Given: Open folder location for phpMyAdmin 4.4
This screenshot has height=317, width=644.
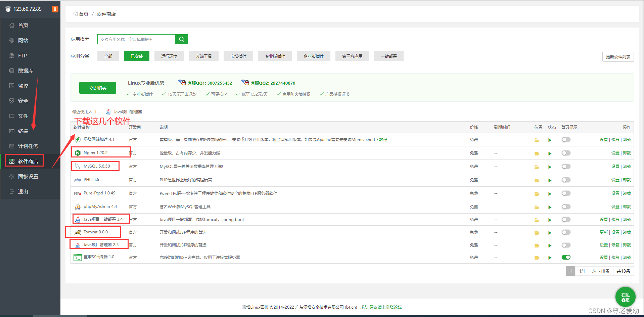Looking at the screenshot, I should (537, 207).
